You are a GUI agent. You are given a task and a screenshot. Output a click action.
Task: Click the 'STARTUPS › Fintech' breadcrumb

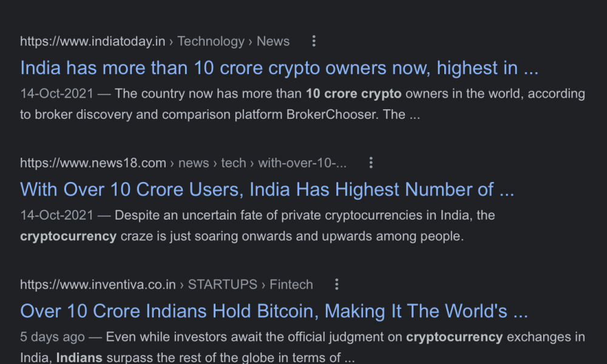[x=251, y=285]
